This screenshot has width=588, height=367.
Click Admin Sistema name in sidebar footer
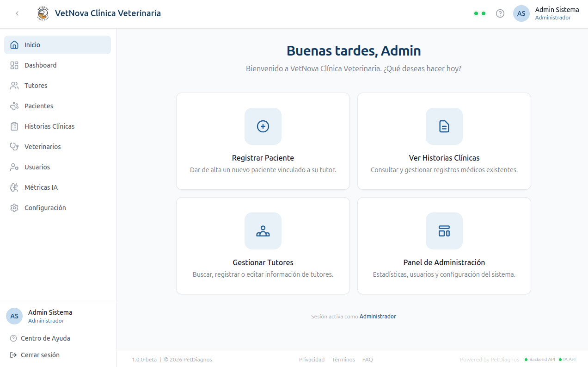[x=50, y=312]
